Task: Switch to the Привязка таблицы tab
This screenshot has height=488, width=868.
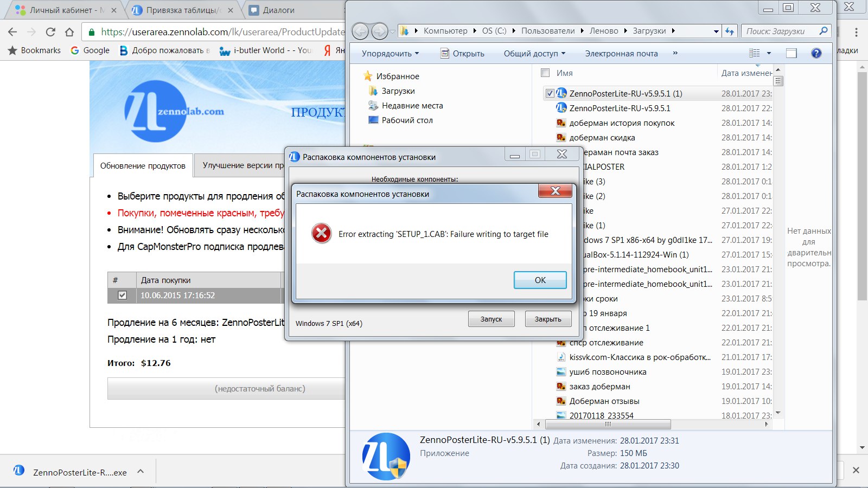Action: 183,10
